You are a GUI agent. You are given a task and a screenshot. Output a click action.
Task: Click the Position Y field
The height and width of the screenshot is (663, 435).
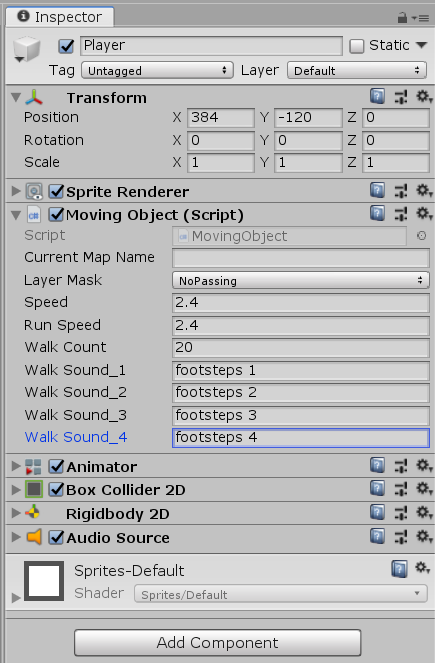pos(308,117)
